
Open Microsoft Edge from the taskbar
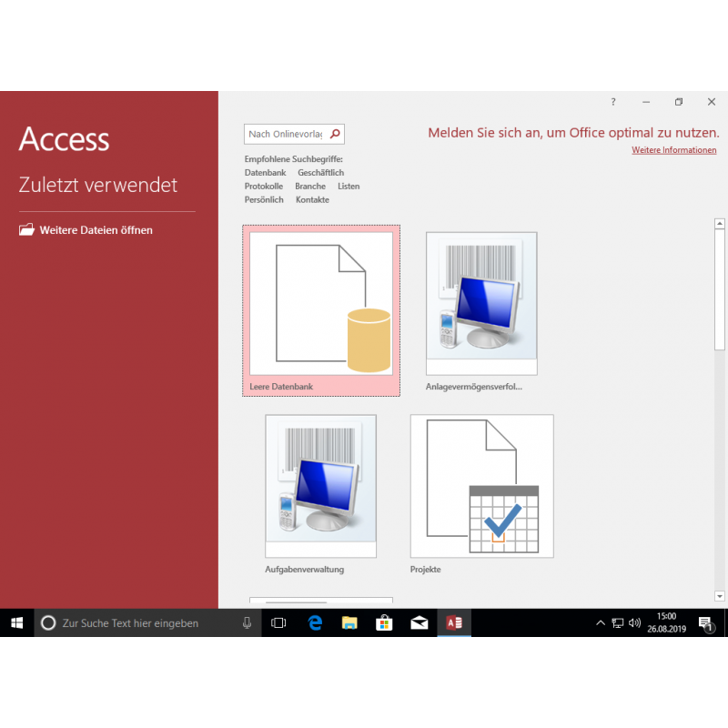[x=315, y=623]
